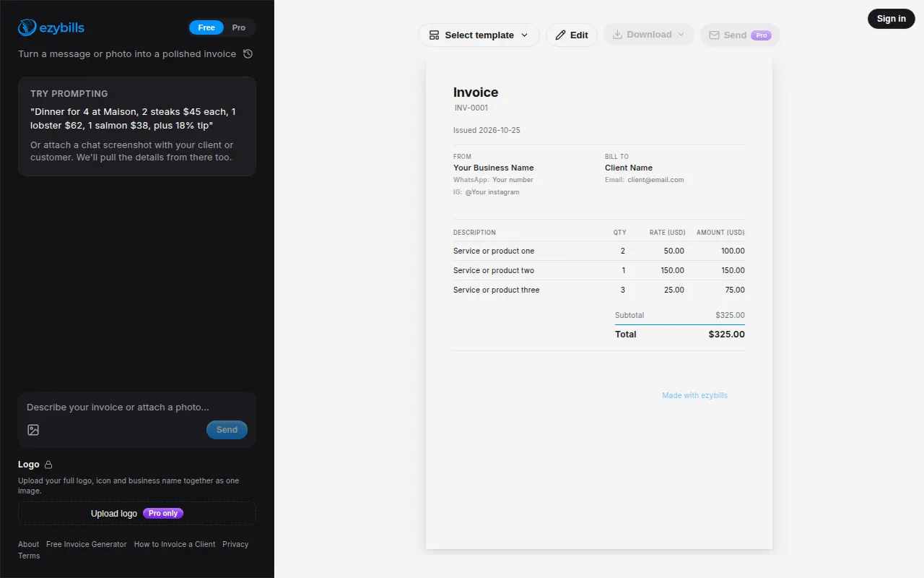Select the Service or product three row
Viewport: 924px width, 578px height.
click(x=599, y=290)
